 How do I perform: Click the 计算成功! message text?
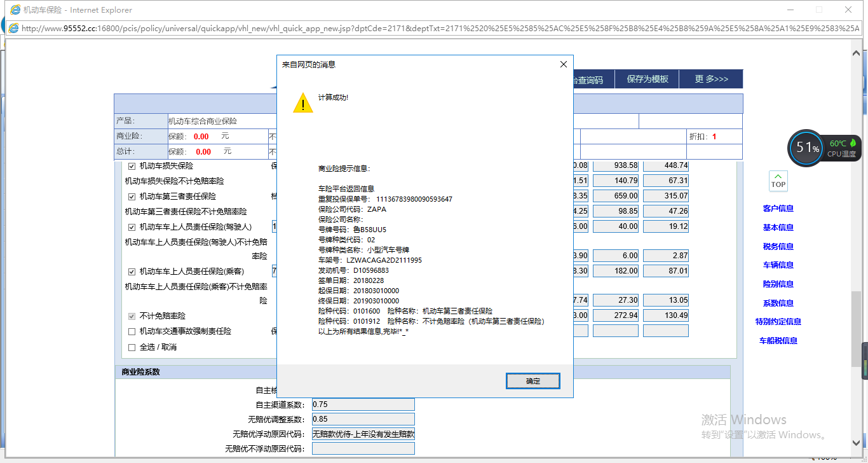tap(333, 97)
